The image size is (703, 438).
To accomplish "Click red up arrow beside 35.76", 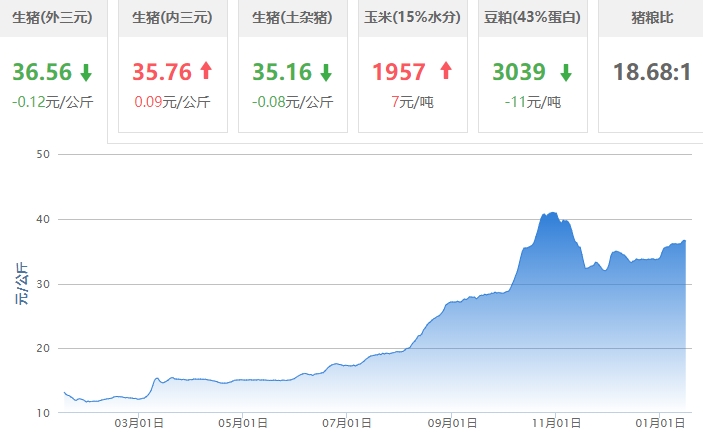I will pos(206,71).
